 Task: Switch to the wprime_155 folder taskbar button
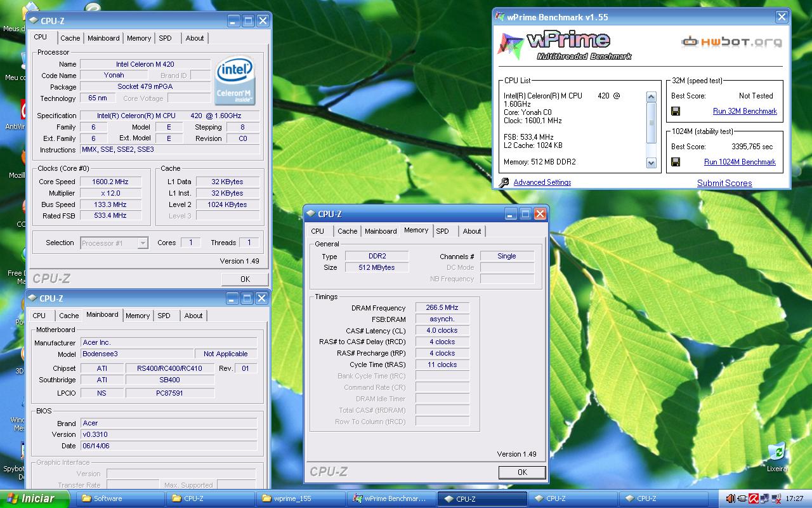(x=301, y=498)
